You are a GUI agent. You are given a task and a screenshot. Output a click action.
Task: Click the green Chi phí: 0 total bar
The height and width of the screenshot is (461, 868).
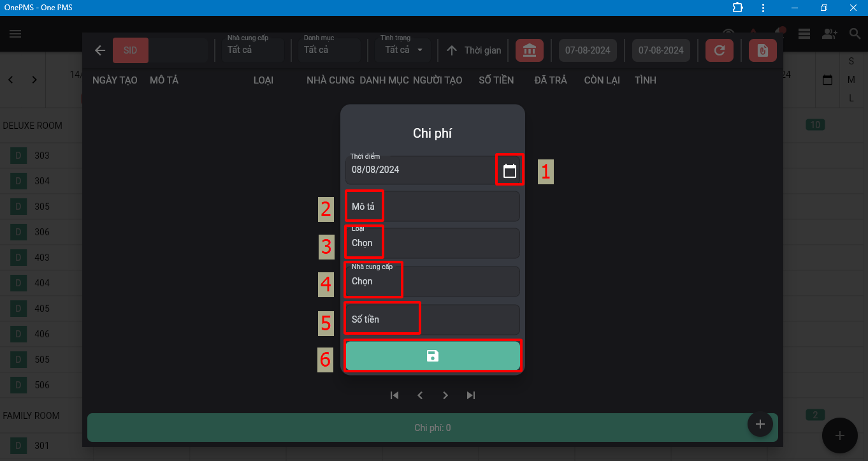[x=433, y=428]
